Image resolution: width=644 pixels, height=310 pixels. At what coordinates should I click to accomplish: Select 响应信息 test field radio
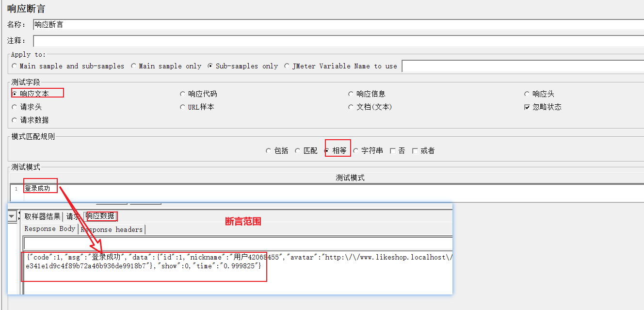point(367,94)
